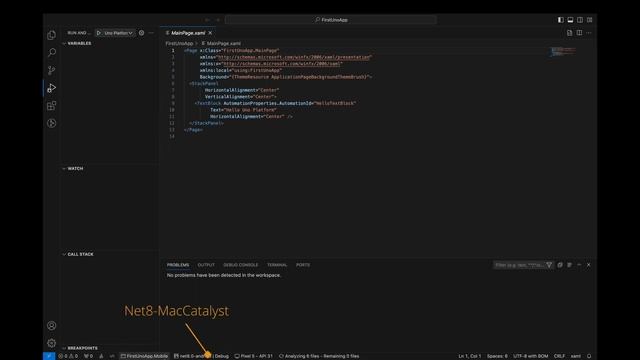Click Ln 1, Col 1 cursor position
640x360 pixels.
[x=469, y=356]
